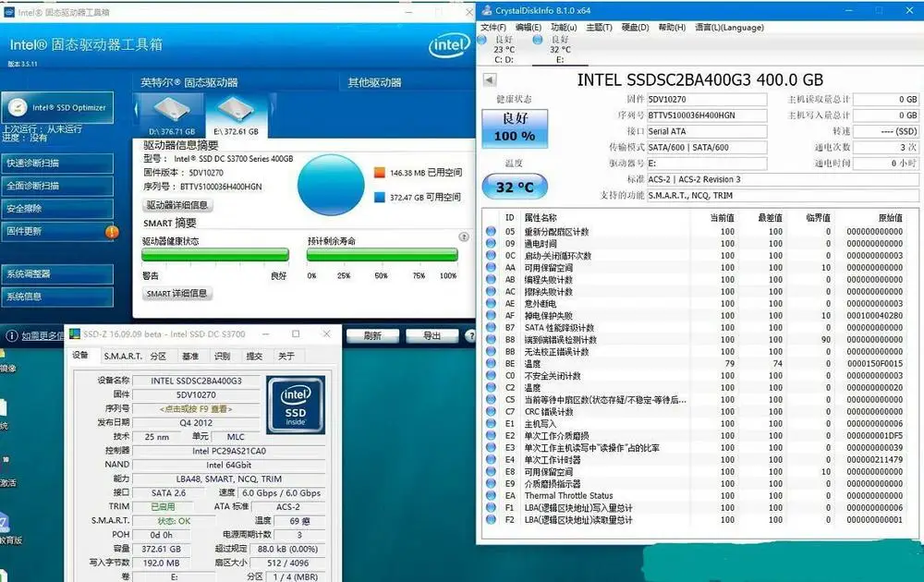The image size is (924, 582).
Task: Click the 驱动器健康状态 green bar
Action: tap(215, 254)
